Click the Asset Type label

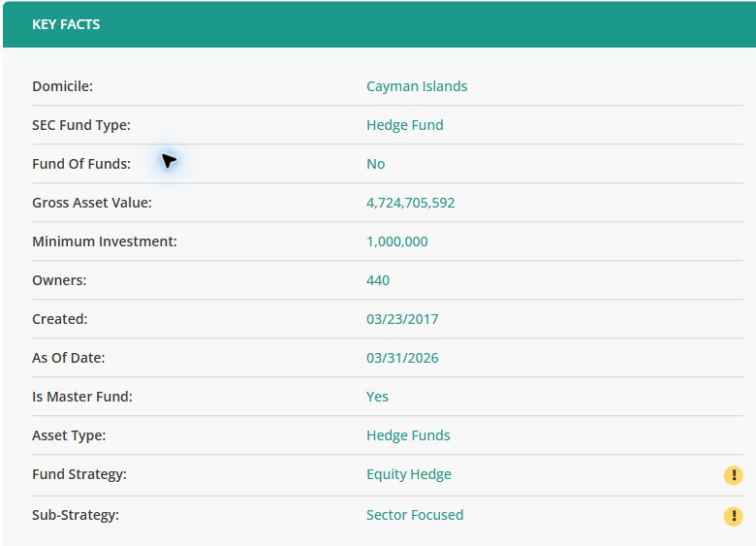[x=69, y=435]
